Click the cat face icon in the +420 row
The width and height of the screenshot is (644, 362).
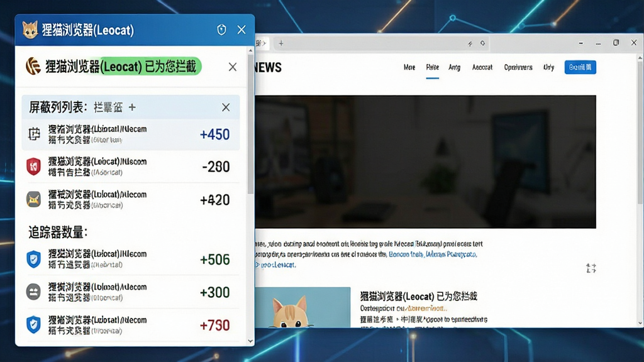[34, 199]
